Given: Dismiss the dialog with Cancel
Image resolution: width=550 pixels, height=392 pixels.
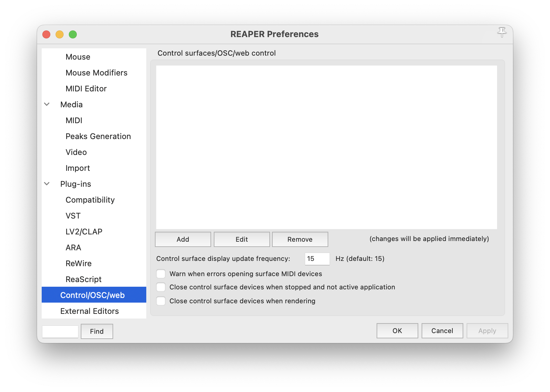Looking at the screenshot, I should [442, 331].
